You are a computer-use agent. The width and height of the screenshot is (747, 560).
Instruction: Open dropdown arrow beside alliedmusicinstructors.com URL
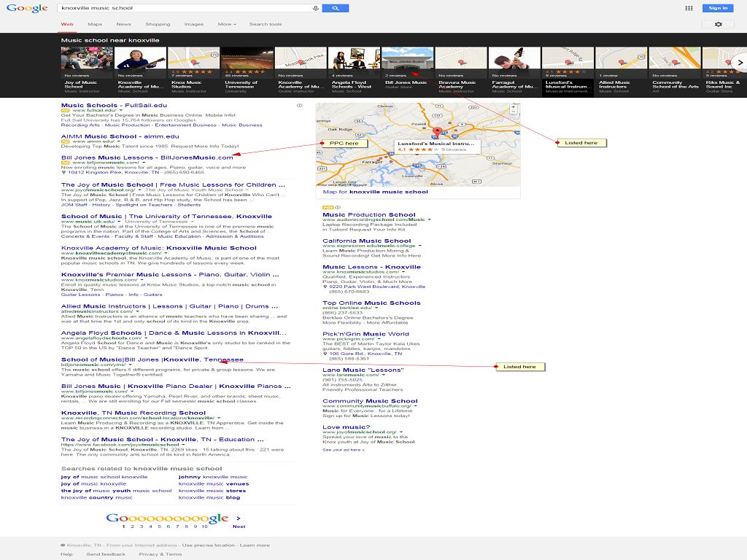pyautogui.click(x=137, y=311)
